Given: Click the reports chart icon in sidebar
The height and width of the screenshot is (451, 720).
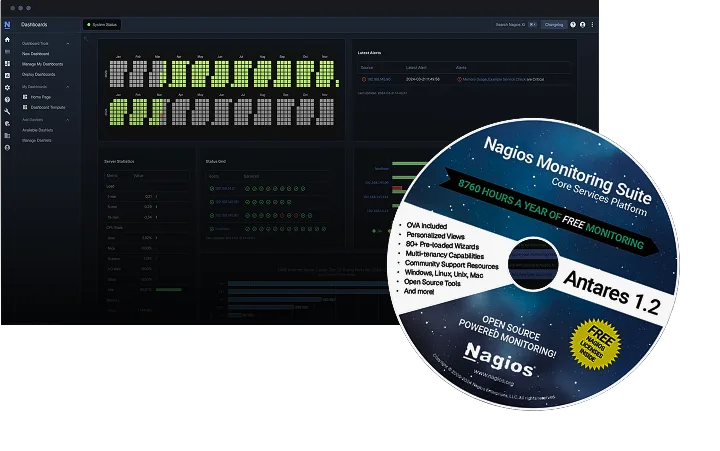Looking at the screenshot, I should click(7, 75).
